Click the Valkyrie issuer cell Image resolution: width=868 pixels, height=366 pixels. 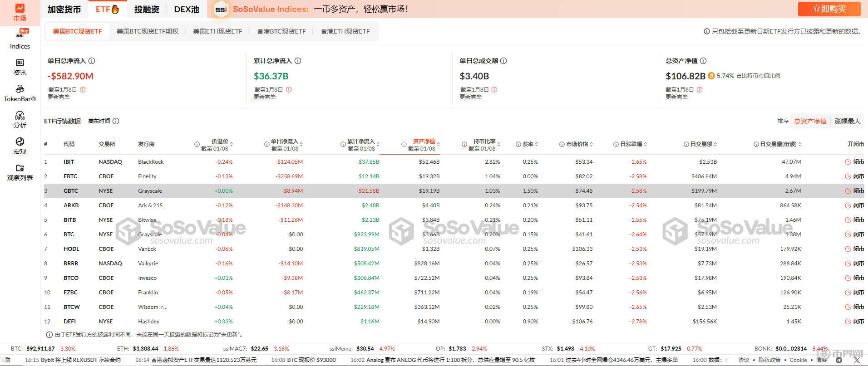coord(148,264)
